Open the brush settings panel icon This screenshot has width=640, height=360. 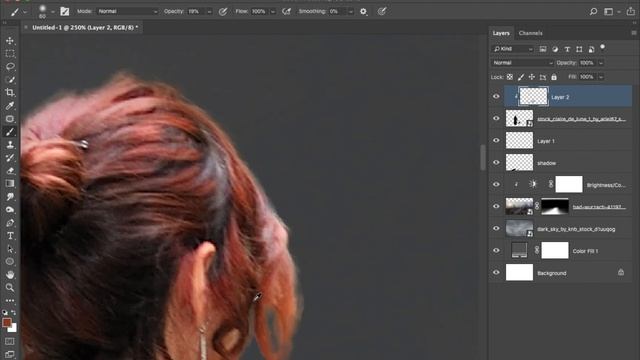pos(64,11)
